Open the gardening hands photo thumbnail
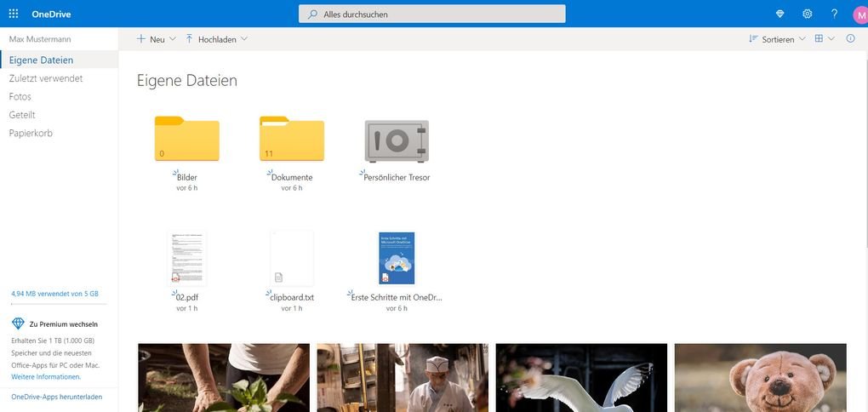The height and width of the screenshot is (412, 868). [224, 378]
